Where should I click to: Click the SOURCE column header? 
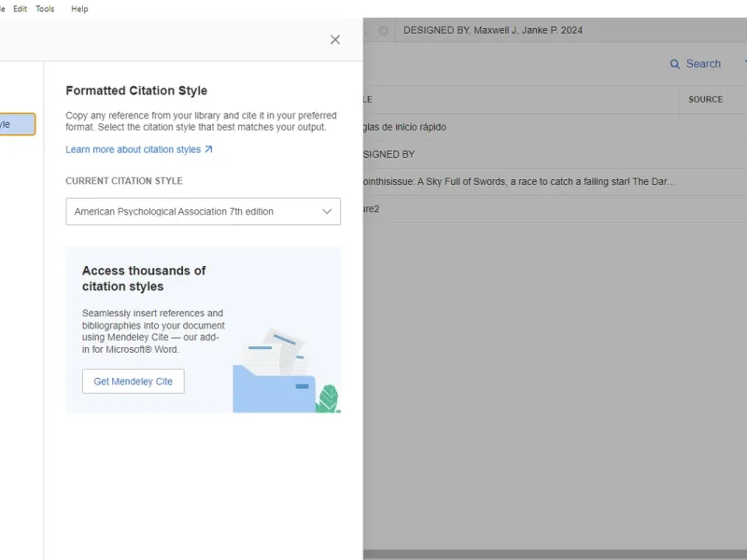pos(705,100)
